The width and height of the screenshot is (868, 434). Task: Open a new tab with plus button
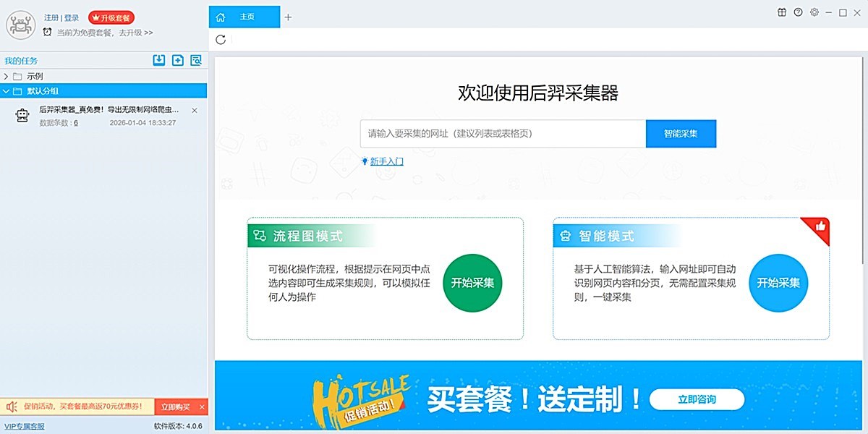tap(288, 17)
